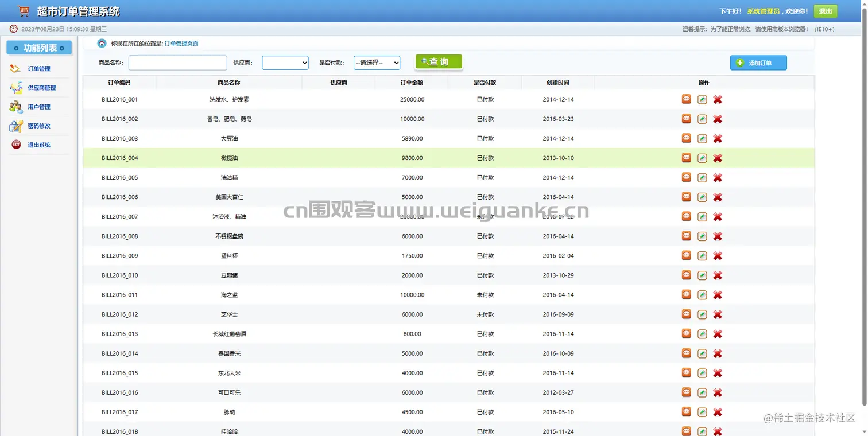Click the 供应商 column header

point(339,83)
